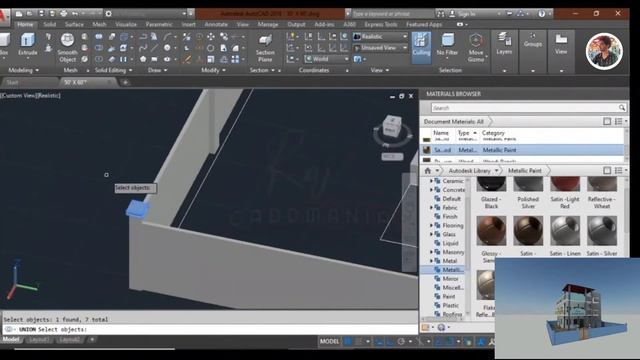Open the Layers panel button
This screenshot has width=640, height=360.
(x=504, y=44)
